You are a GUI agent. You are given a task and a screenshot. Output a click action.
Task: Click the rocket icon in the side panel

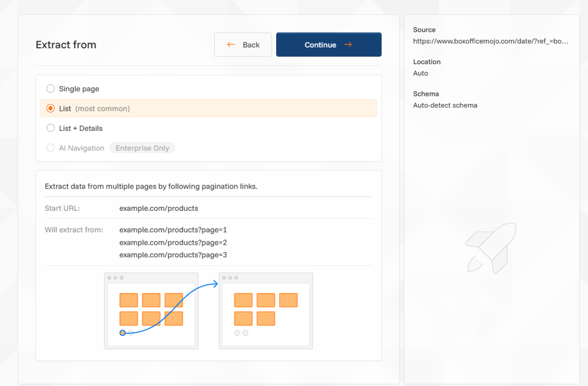[492, 247]
